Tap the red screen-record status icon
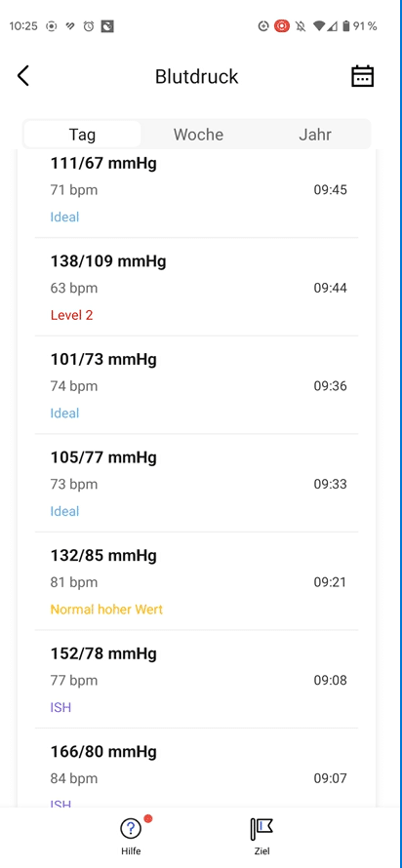This screenshot has height=868, width=402. click(x=282, y=26)
